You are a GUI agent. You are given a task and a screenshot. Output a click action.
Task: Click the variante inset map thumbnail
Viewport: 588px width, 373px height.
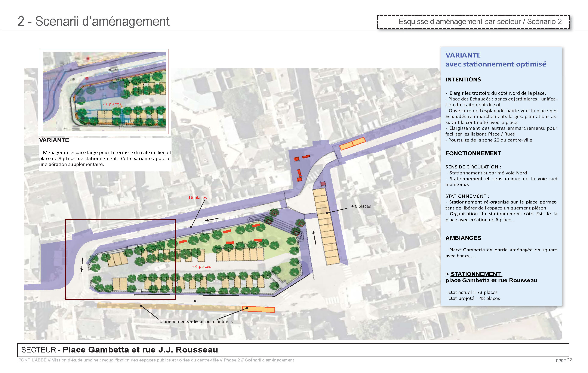pos(104,91)
